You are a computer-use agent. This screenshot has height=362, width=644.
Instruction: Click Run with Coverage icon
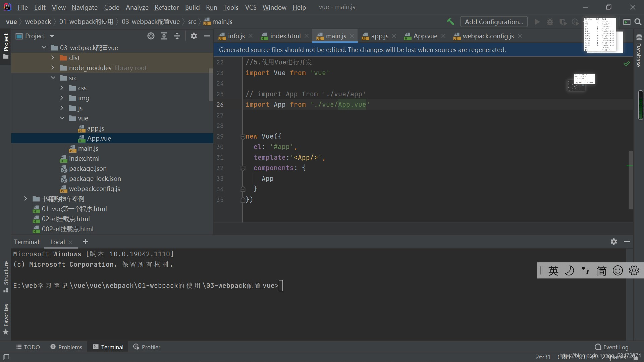(563, 22)
